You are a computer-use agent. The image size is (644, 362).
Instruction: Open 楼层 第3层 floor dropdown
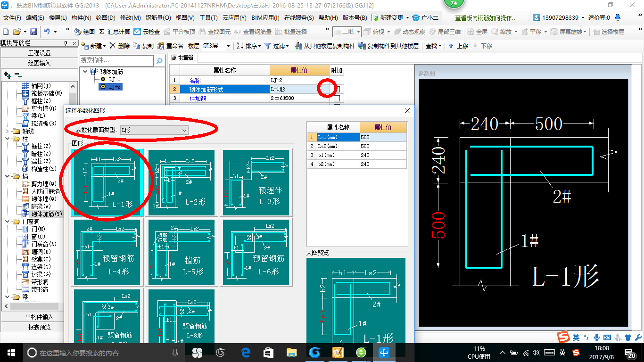point(228,46)
